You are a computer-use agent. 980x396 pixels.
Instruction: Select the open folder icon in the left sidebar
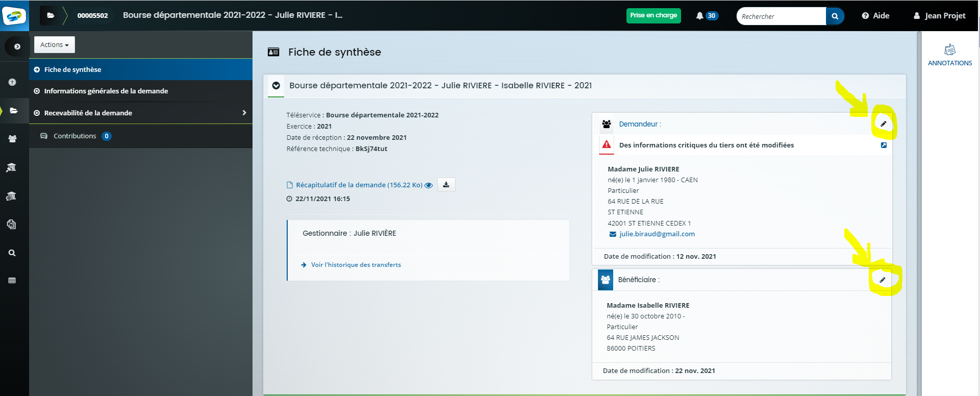tap(13, 111)
